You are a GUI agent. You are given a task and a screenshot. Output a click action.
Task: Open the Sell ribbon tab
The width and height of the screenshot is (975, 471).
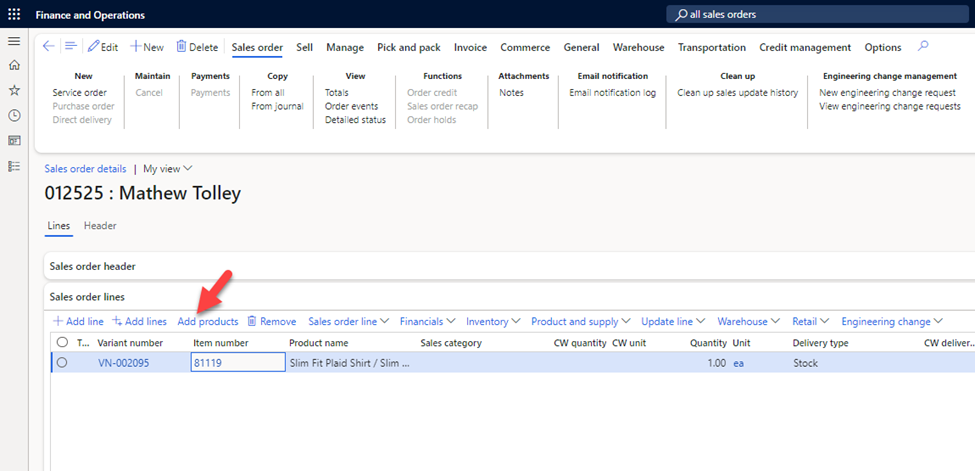point(305,47)
